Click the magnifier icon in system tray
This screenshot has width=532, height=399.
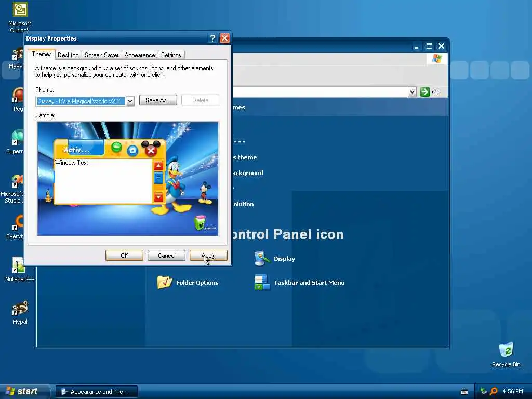coord(494,391)
